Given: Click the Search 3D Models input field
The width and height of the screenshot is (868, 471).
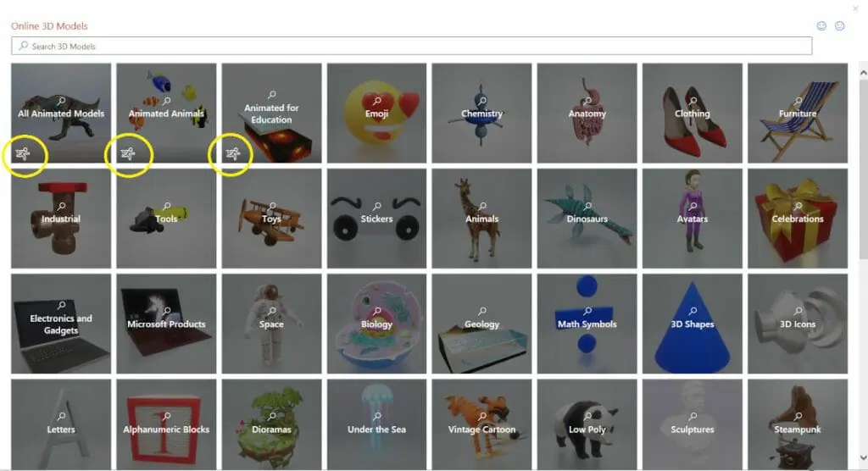Looking at the screenshot, I should (412, 46).
